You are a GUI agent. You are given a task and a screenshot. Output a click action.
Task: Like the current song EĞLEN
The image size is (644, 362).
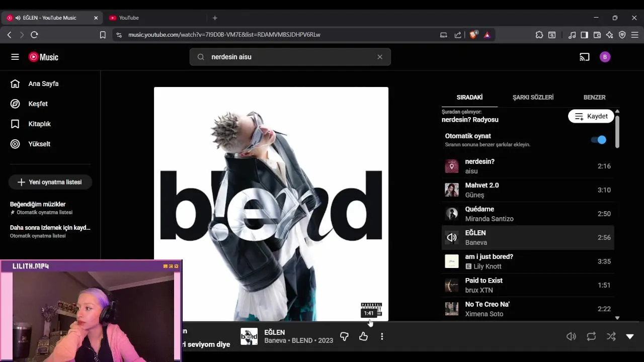(x=363, y=336)
